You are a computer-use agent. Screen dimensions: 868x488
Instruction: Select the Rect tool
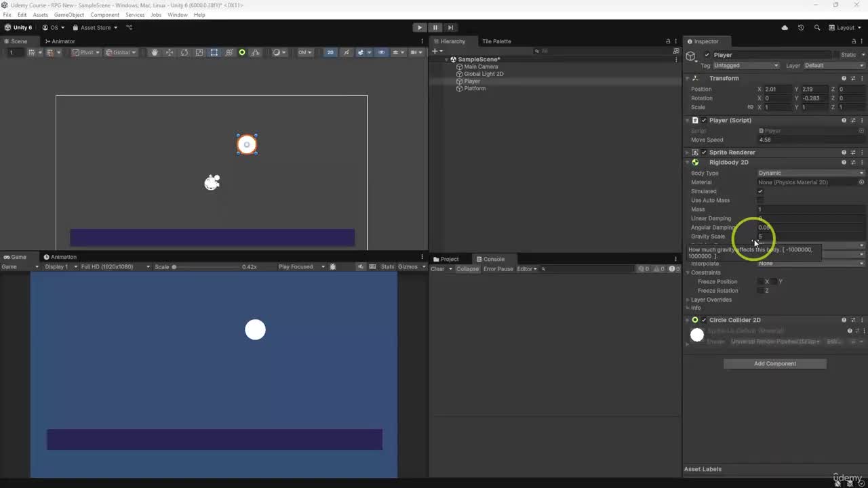click(x=214, y=52)
